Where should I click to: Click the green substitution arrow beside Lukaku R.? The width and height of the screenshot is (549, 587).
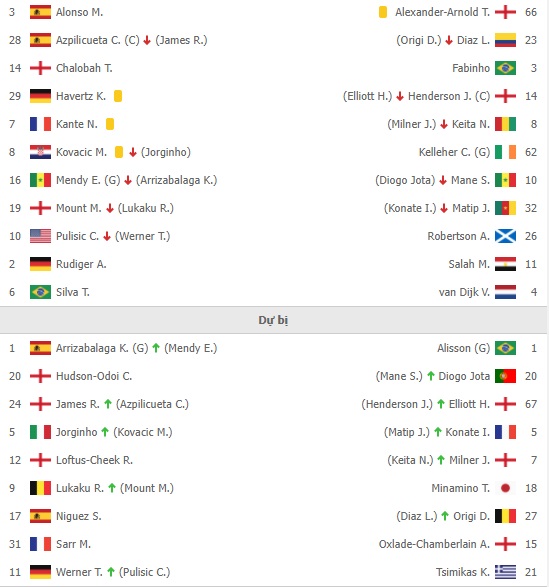point(112,488)
